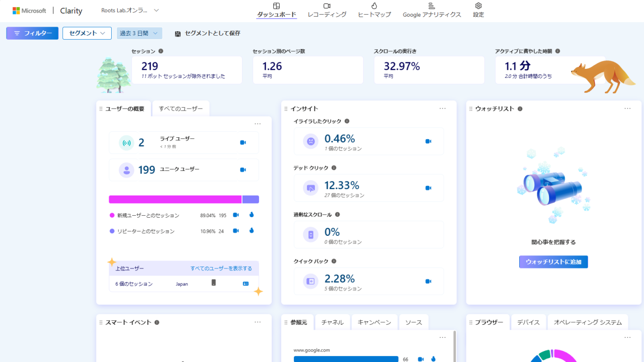Open the ヒートマップ tab

[x=374, y=10]
